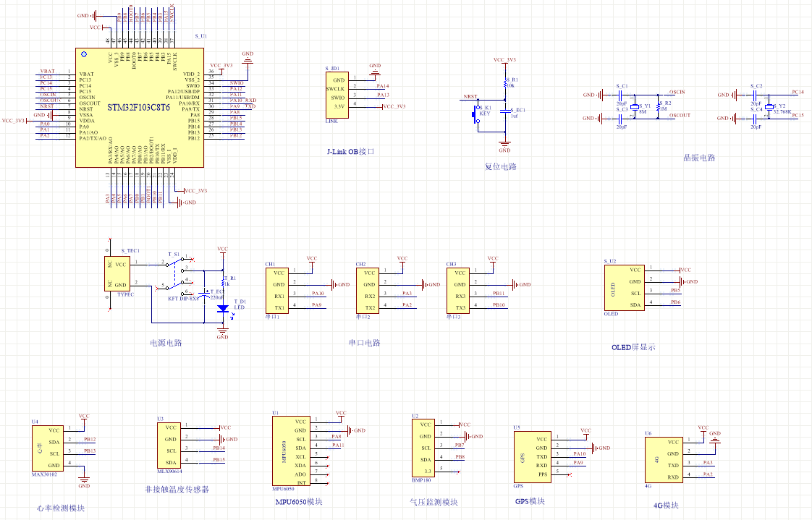The width and height of the screenshot is (812, 520).
Task: Select the U1 MPU6050 component body
Action: [x=291, y=451]
